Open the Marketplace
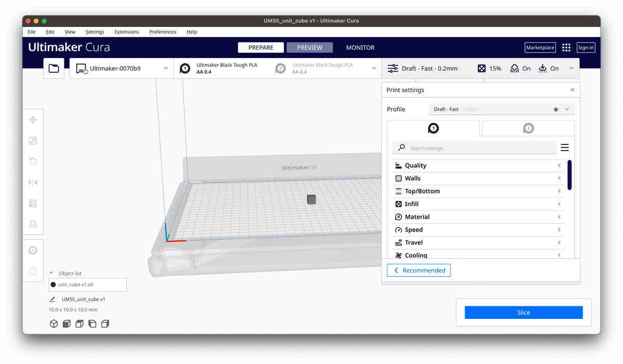623x364 pixels. click(540, 47)
